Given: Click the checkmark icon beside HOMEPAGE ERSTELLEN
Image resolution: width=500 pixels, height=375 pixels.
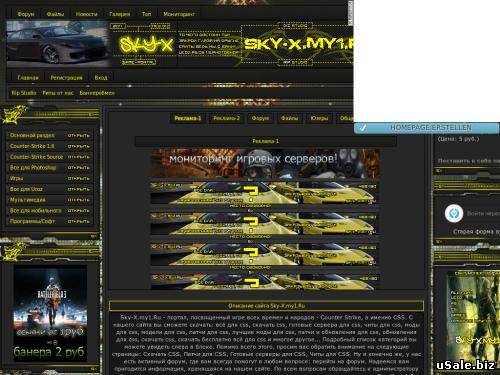Looking at the screenshot, I should point(363,128).
